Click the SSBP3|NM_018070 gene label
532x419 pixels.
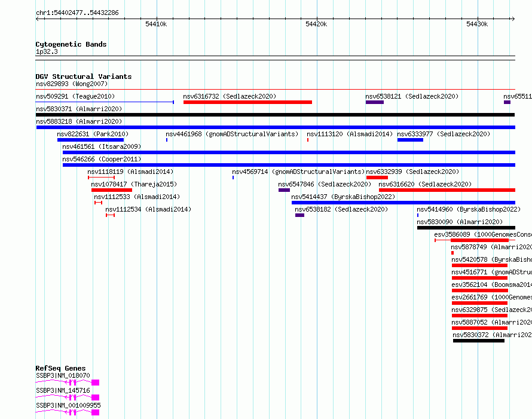click(63, 375)
